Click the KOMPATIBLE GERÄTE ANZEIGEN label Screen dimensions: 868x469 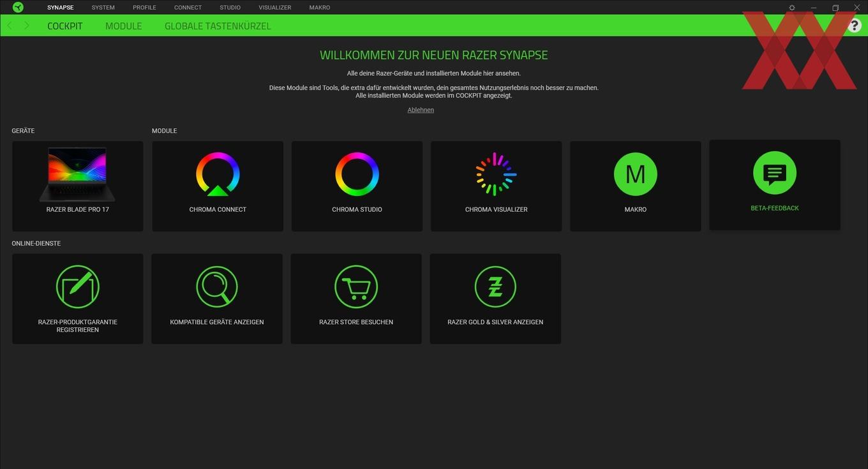pos(217,322)
